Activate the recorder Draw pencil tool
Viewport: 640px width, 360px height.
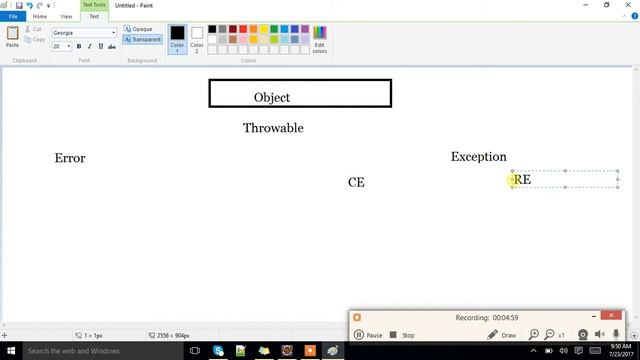coord(501,335)
